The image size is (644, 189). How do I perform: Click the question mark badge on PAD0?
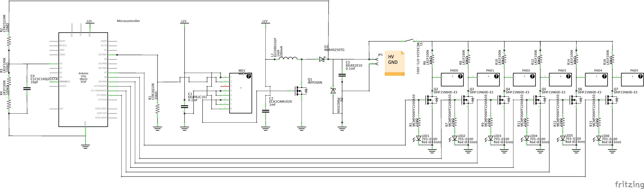point(460,76)
